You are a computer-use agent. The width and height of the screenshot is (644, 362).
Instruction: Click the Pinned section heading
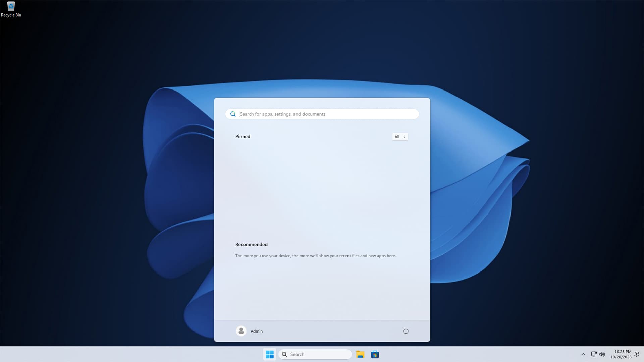pyautogui.click(x=243, y=136)
